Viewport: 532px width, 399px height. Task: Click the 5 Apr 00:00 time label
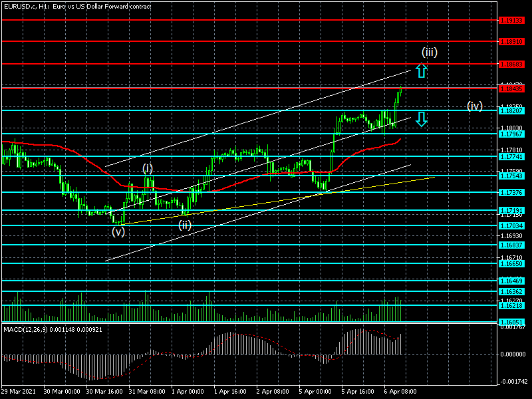315,391
